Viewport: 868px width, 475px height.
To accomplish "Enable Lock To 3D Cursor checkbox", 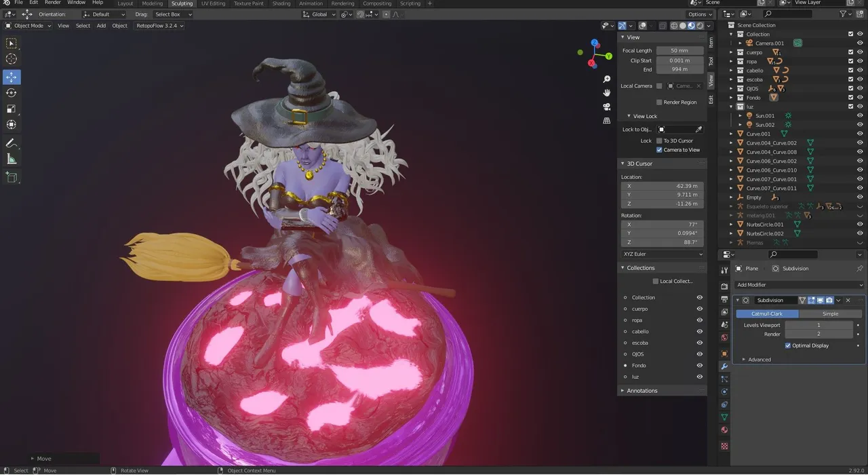I will 659,140.
